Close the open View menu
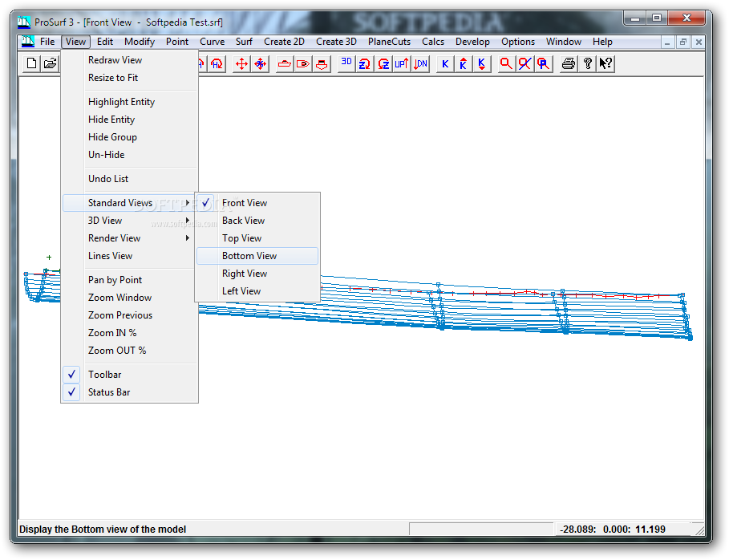 tap(75, 42)
